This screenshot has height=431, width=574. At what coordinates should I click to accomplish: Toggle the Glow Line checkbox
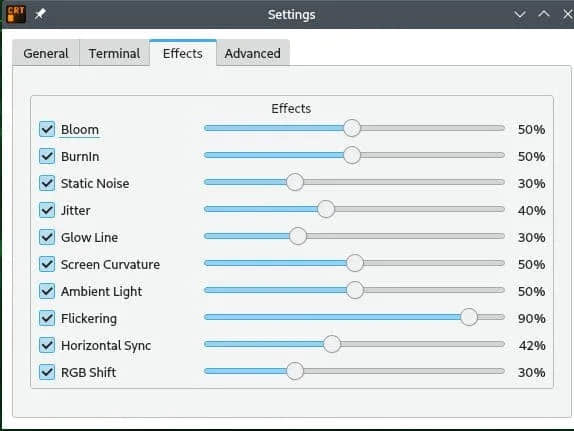[47, 237]
